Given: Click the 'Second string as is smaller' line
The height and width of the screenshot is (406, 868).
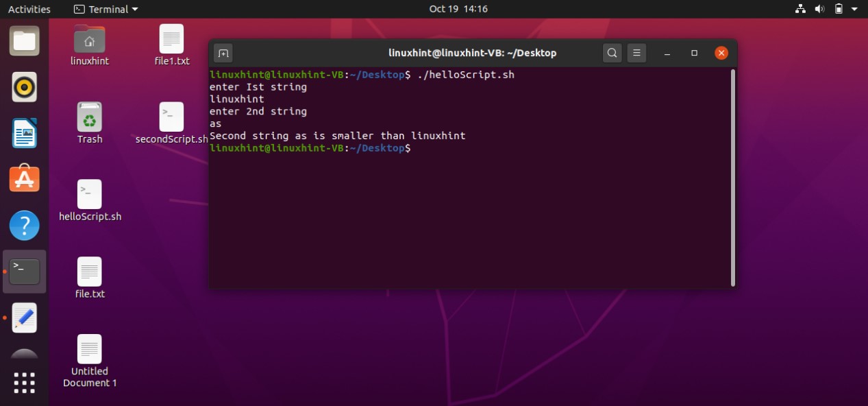Looking at the screenshot, I should tap(338, 136).
